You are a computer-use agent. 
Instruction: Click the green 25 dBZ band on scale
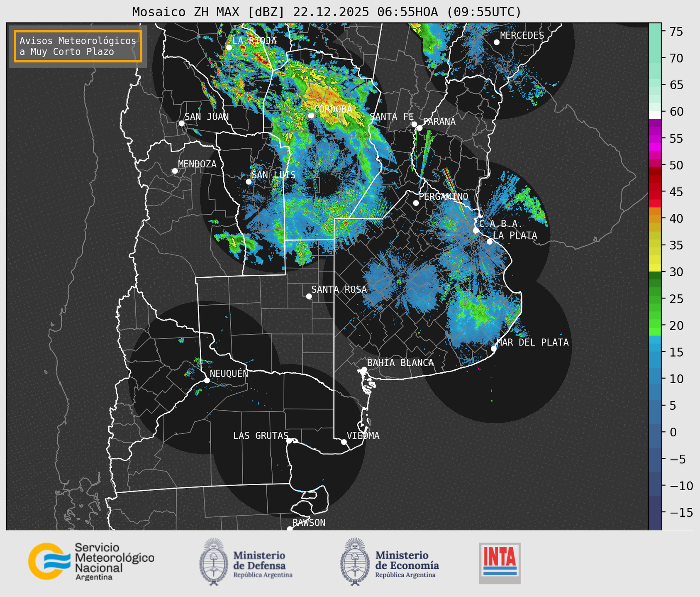click(655, 298)
